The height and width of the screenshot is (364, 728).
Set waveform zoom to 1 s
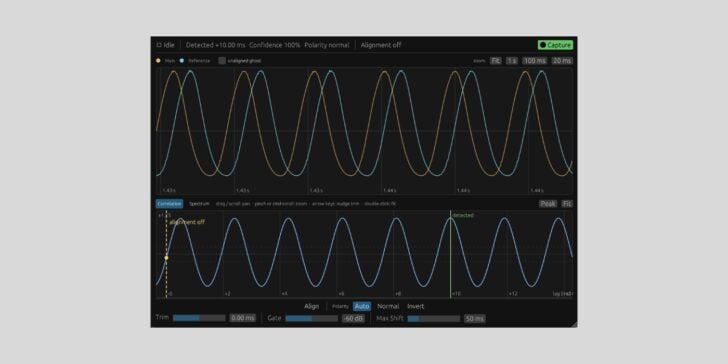[x=512, y=60]
